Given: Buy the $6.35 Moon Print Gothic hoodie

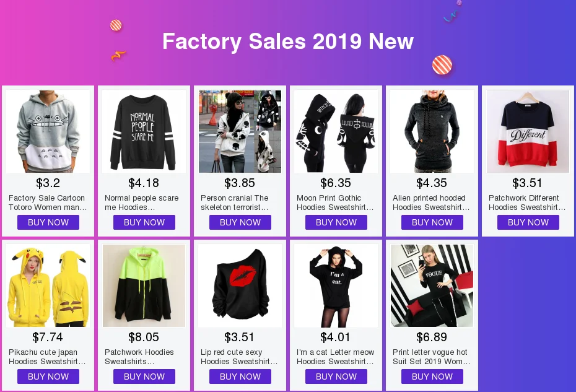Looking at the screenshot, I should point(336,222).
